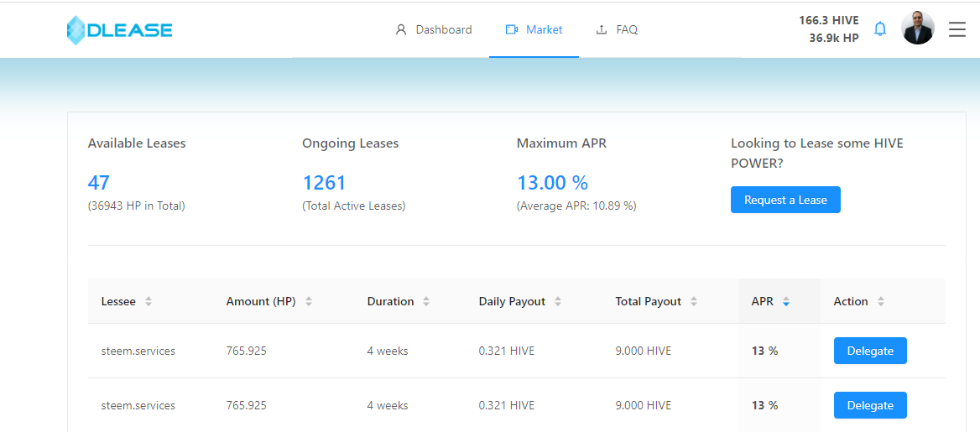Toggle APR column sort arrow
This screenshot has width=980, height=432.
[x=786, y=301]
